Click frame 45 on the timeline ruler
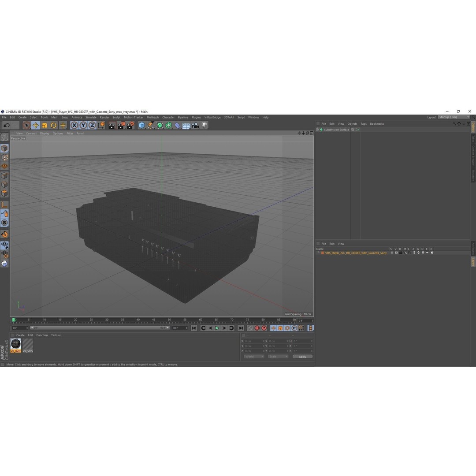The image size is (476, 476). pos(154,320)
